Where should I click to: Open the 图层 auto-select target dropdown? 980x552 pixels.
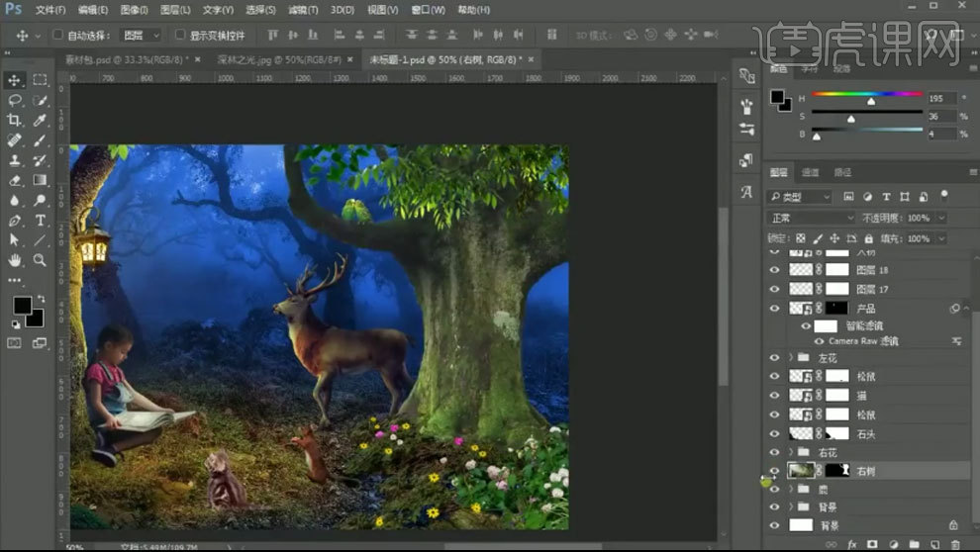coord(142,35)
